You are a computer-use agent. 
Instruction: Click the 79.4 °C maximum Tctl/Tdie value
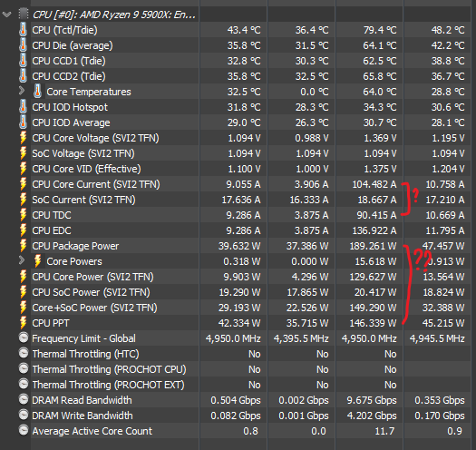click(x=380, y=30)
